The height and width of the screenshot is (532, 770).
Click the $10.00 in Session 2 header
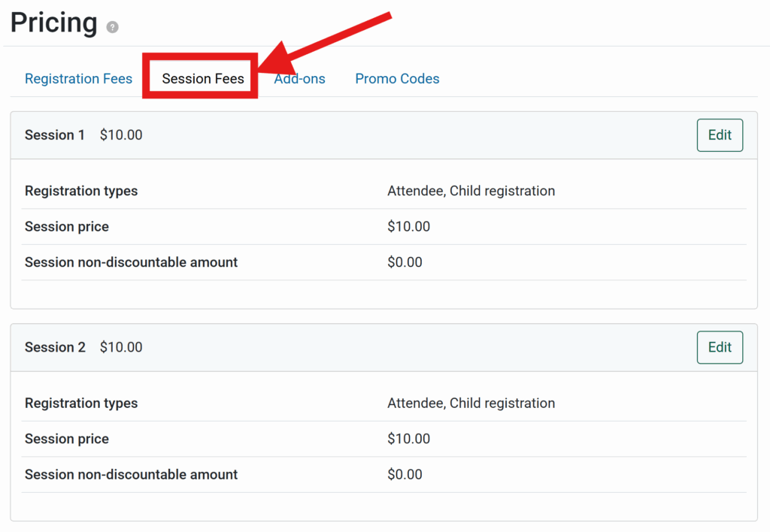[x=121, y=347]
